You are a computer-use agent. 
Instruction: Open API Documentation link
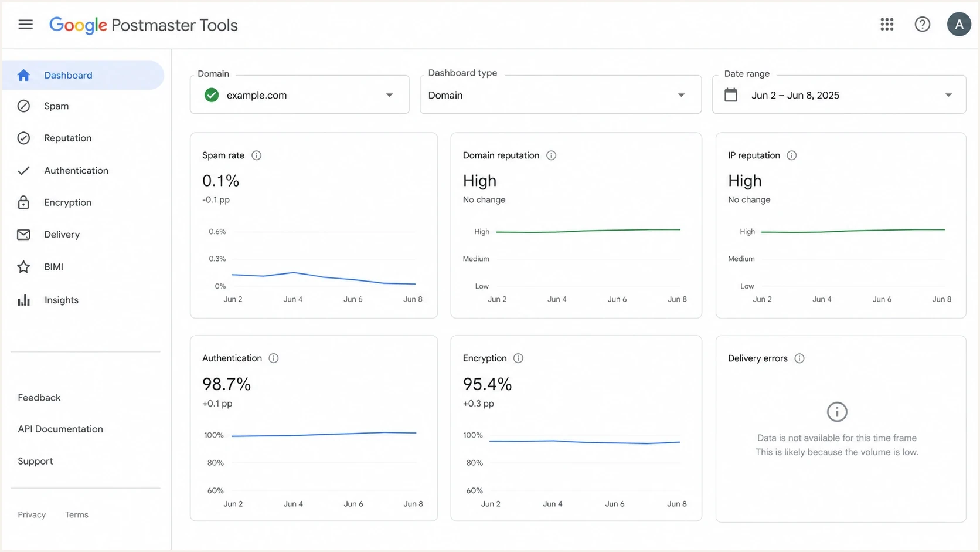60,429
